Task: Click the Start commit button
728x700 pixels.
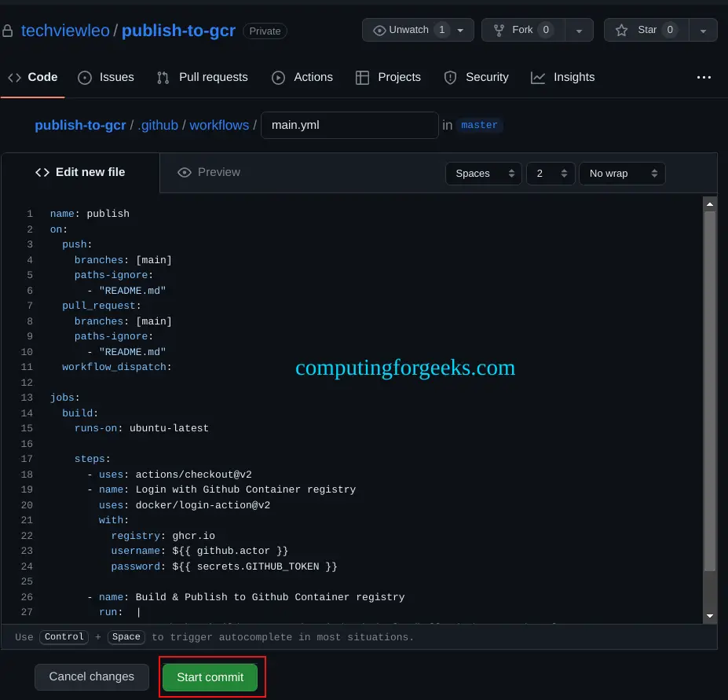Action: tap(210, 677)
